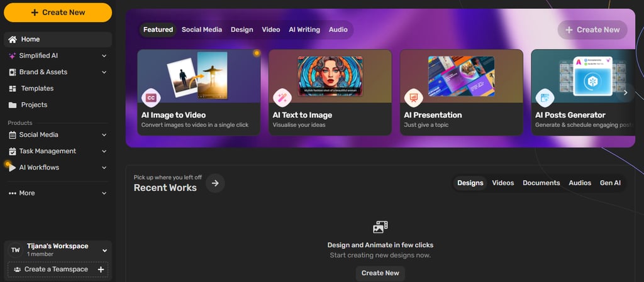Click the Recent Works heading
Image resolution: width=644 pixels, height=282 pixels.
click(x=165, y=188)
